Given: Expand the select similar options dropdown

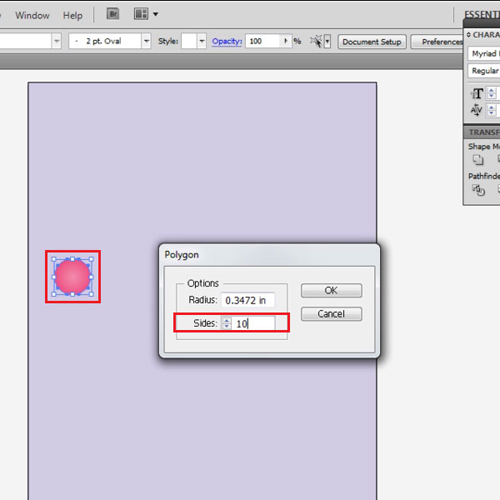Looking at the screenshot, I should [x=327, y=42].
